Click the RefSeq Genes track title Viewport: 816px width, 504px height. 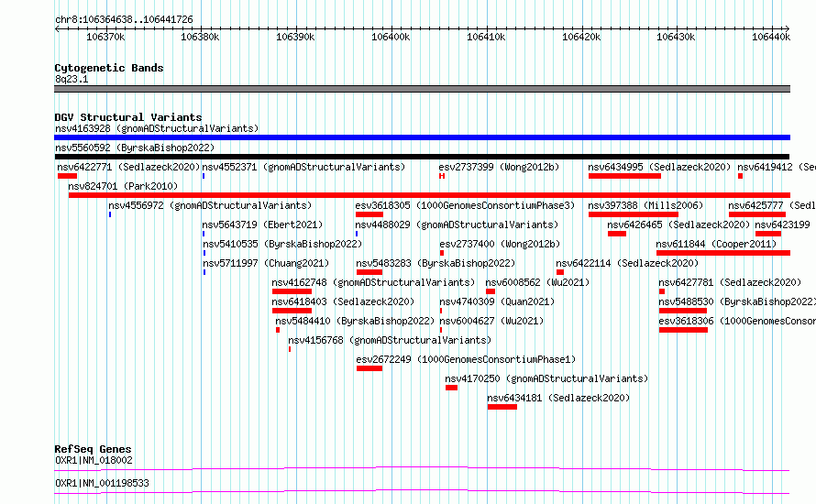[93, 449]
